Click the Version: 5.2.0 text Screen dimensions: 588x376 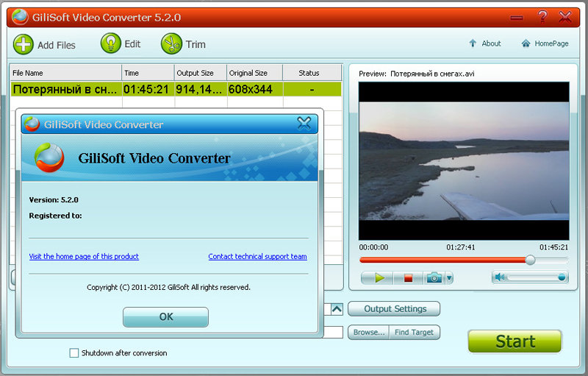pyautogui.click(x=54, y=200)
